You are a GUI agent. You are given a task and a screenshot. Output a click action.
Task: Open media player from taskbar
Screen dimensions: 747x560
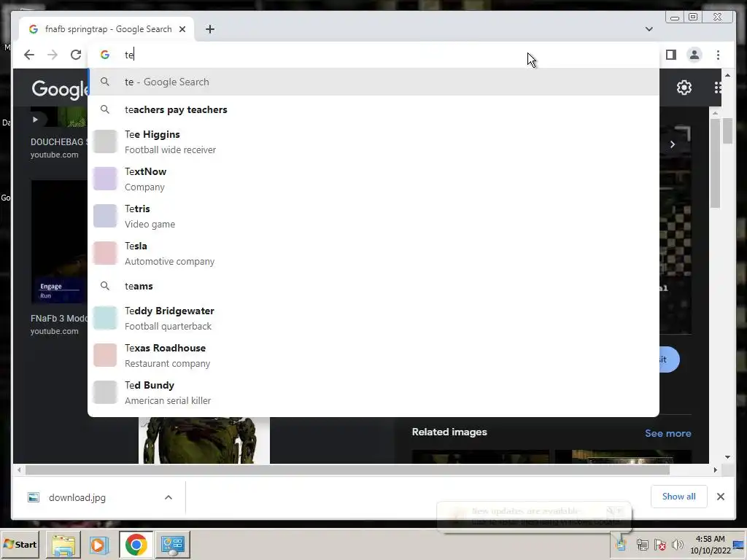[99, 545]
